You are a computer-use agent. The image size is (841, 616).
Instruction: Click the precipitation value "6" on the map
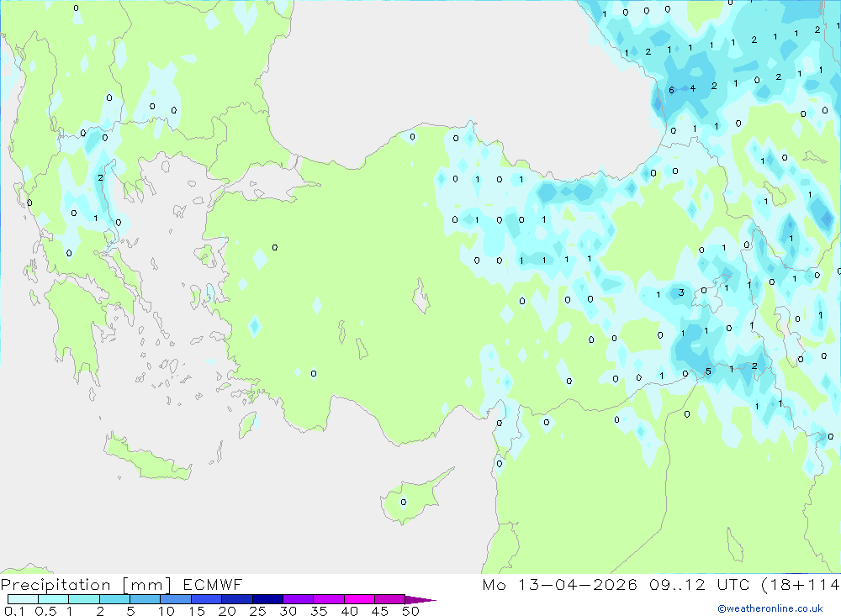(671, 91)
